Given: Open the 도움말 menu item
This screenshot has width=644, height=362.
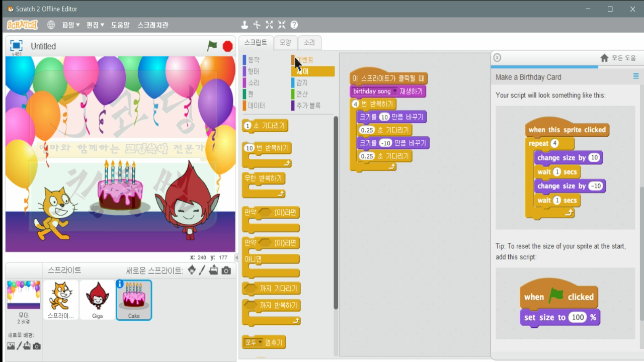Looking at the screenshot, I should [120, 25].
